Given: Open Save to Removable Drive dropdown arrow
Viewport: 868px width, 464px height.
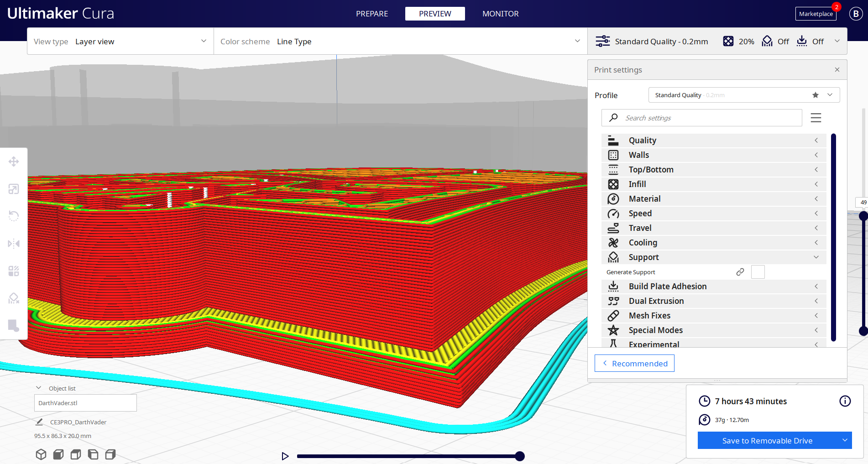Looking at the screenshot, I should pyautogui.click(x=845, y=440).
